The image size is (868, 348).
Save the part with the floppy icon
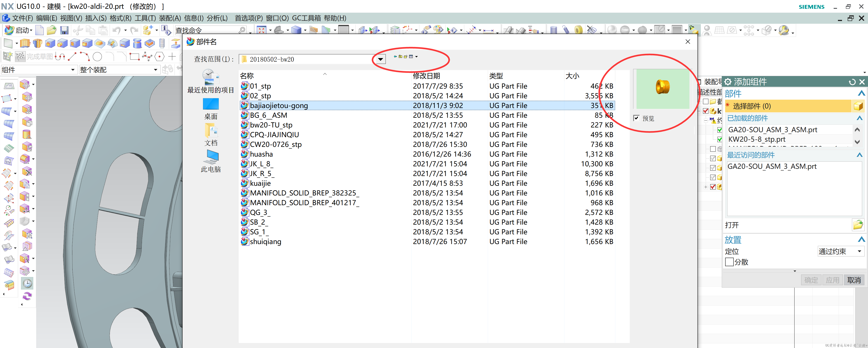pos(64,30)
